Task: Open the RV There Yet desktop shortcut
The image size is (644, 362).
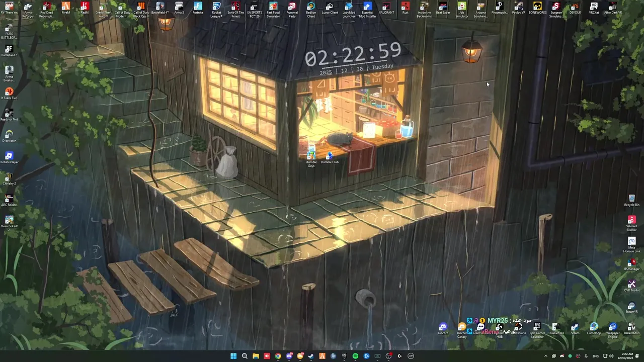Action: click(9, 9)
